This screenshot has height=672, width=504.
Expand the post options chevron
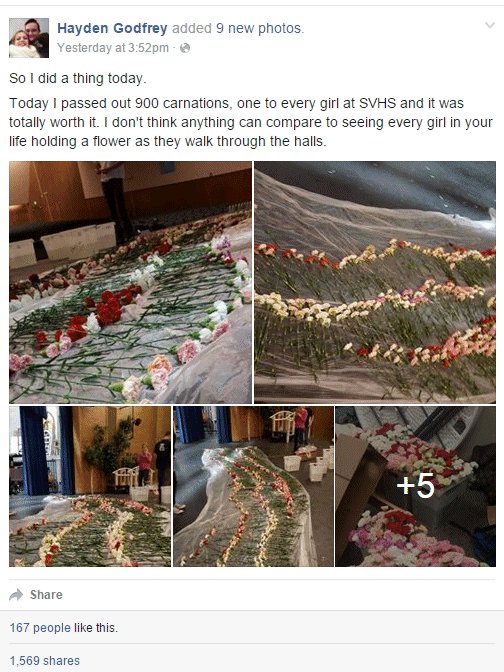(x=489, y=25)
